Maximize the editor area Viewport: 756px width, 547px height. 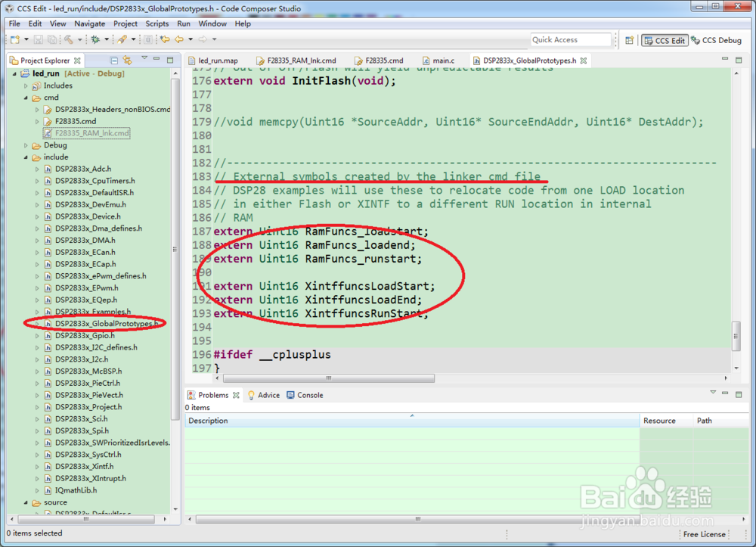point(739,60)
